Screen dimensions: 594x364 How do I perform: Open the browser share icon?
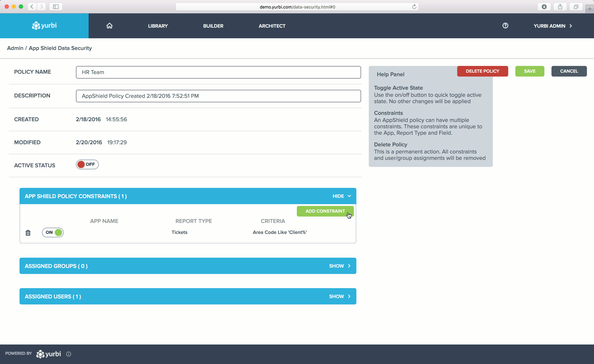[560, 7]
